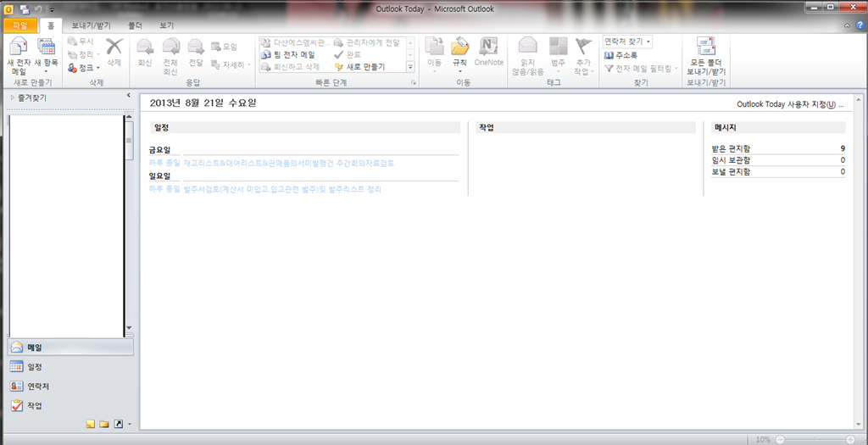Click the 전체 회신 reply all icon

(x=170, y=47)
